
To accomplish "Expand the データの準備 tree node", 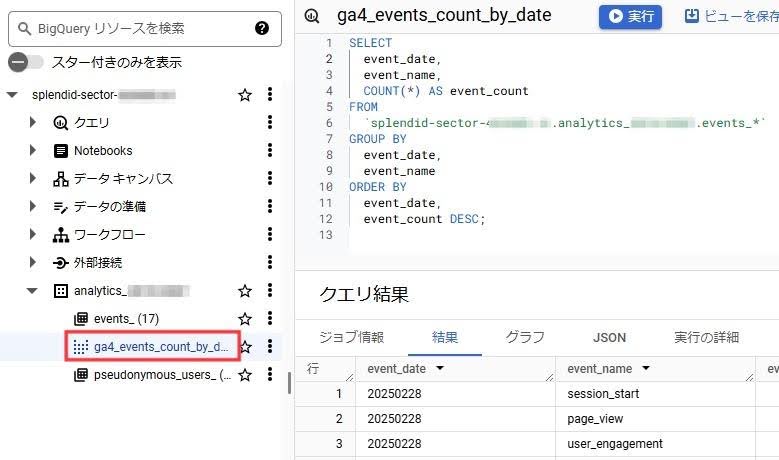I will click(33, 206).
